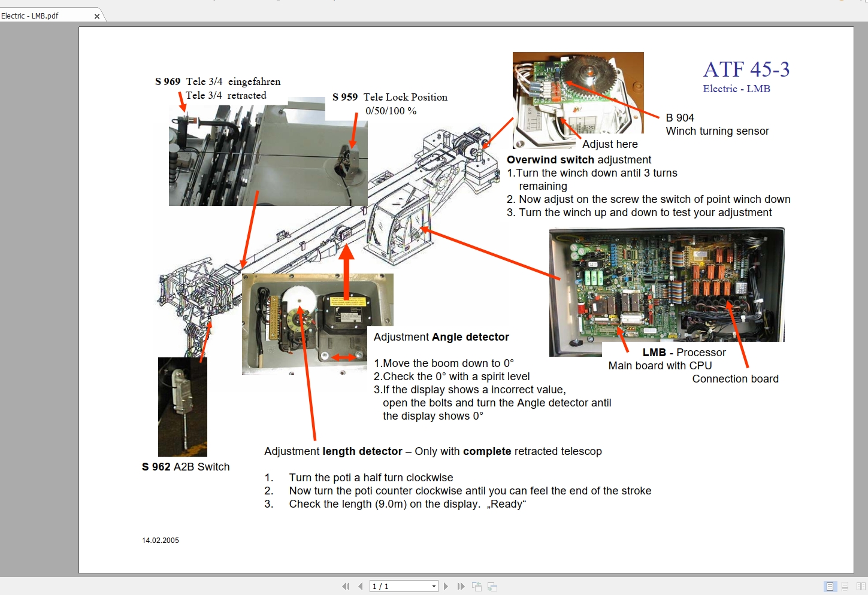Select the Electric - LMB.pdf tab

[x=42, y=16]
